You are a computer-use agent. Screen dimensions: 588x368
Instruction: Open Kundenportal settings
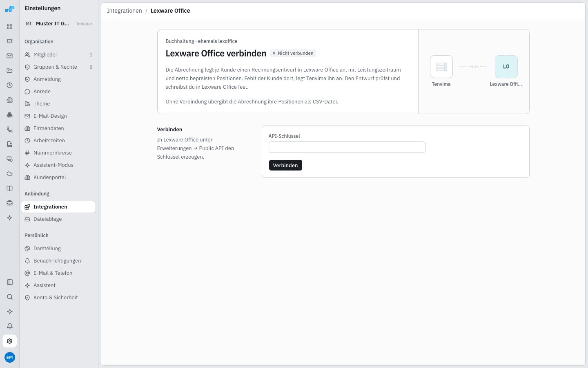tap(58, 177)
